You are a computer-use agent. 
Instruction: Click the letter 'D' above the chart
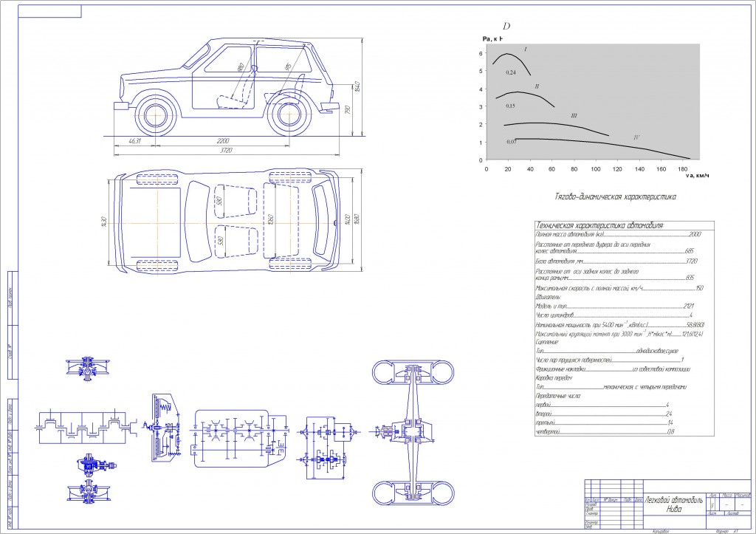pyautogui.click(x=506, y=26)
